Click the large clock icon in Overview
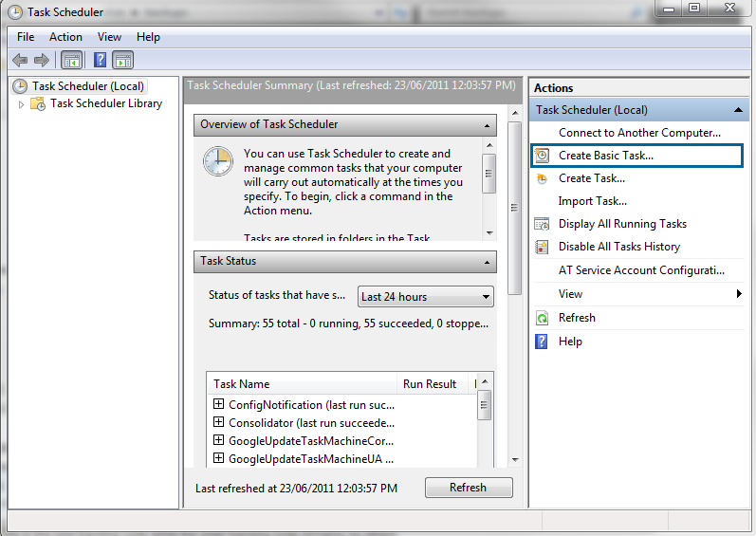Viewport: 756px width, 536px height. (218, 161)
